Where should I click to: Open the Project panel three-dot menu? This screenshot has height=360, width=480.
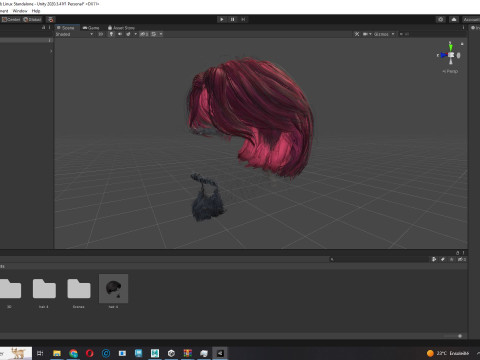(463, 253)
